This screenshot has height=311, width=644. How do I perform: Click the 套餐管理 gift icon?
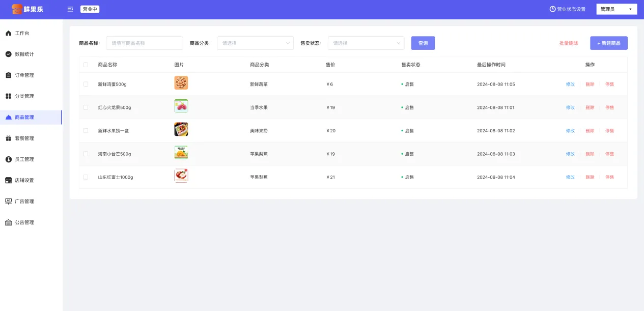click(x=8, y=138)
